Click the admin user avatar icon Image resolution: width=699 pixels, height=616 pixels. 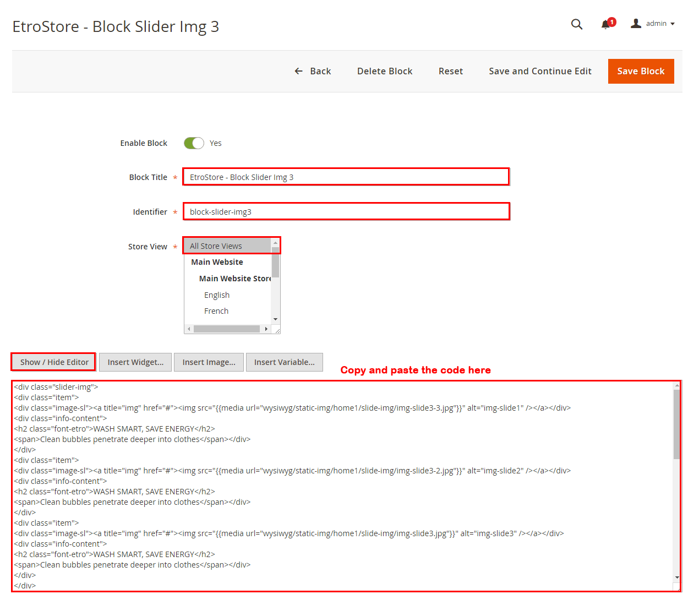[636, 24]
